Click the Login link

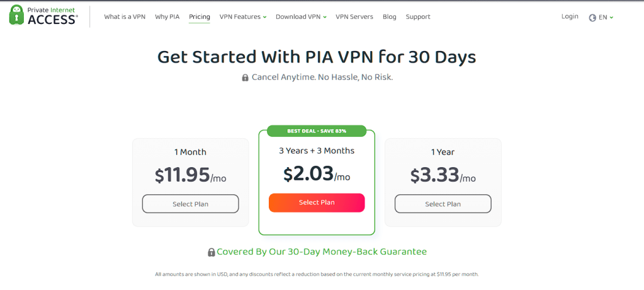coord(570,16)
